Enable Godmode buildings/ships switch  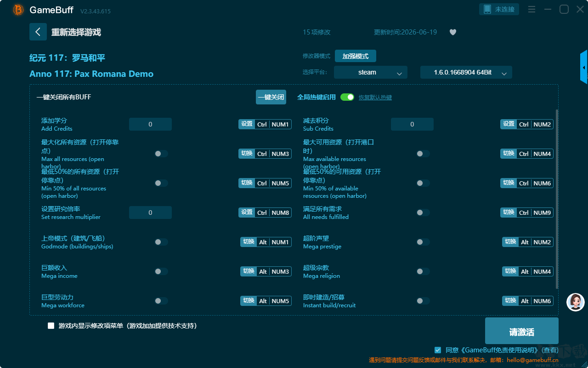[x=161, y=242]
